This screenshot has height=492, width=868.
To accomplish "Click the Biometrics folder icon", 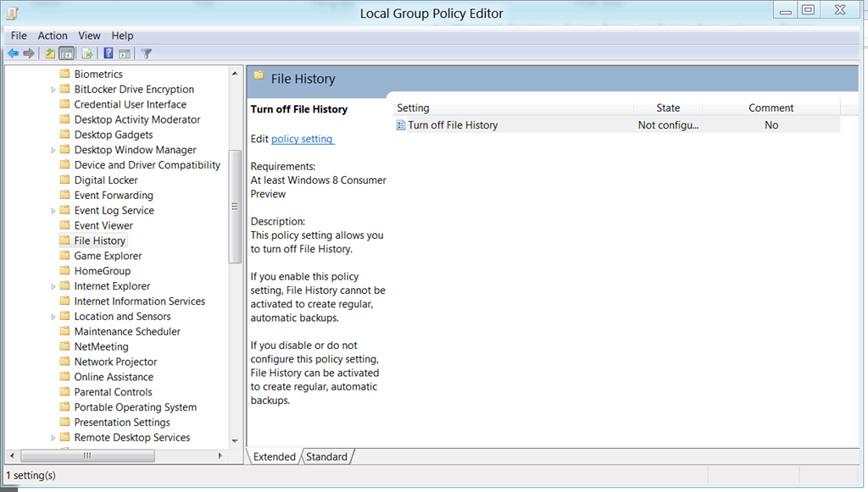I will (64, 74).
